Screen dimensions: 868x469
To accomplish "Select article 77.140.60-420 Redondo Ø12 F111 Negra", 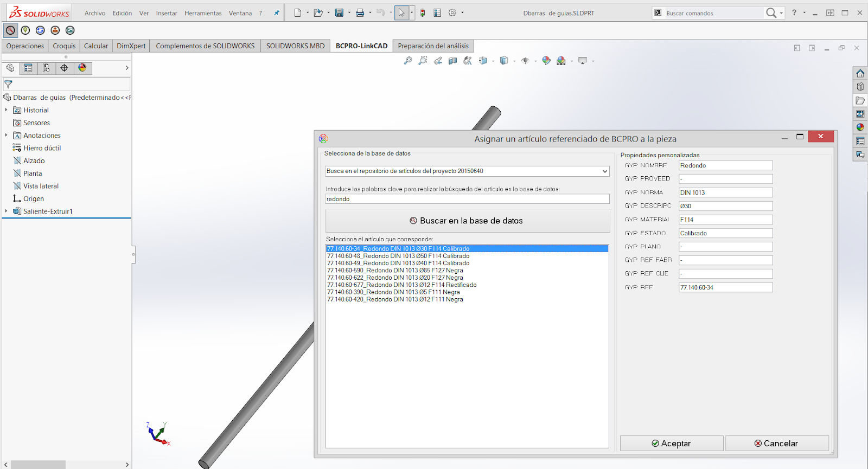I will [395, 299].
